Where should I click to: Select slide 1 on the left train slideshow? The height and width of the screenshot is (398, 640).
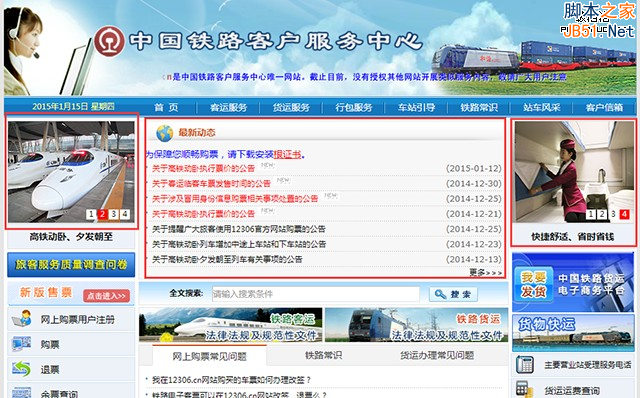[x=91, y=214]
